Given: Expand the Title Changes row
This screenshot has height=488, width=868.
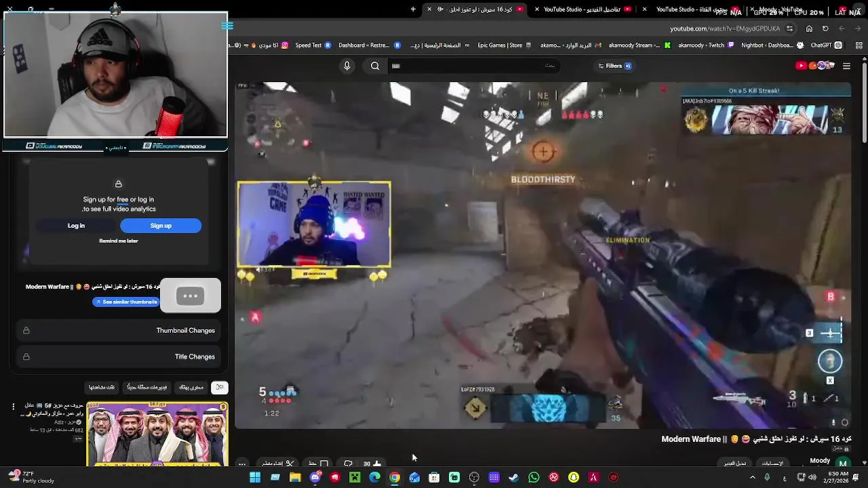Looking at the screenshot, I should pyautogui.click(x=119, y=357).
